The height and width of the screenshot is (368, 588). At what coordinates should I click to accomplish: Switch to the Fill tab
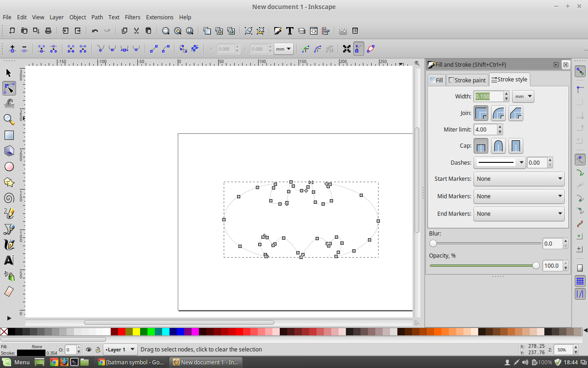pos(436,80)
